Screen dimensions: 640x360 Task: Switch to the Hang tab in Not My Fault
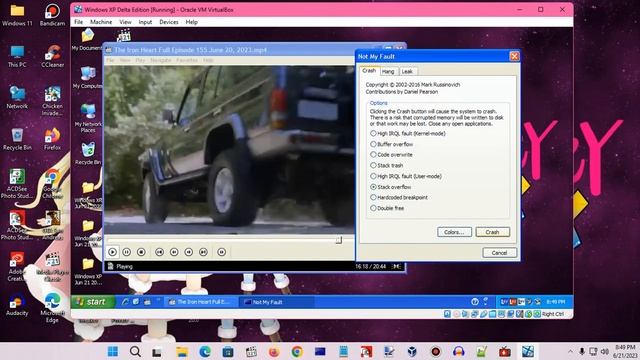(x=388, y=71)
